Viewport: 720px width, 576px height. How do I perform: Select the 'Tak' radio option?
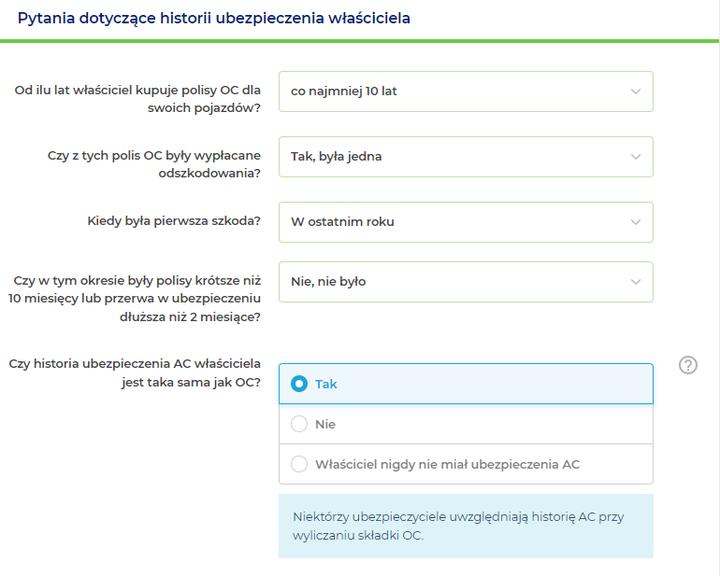pos(299,384)
